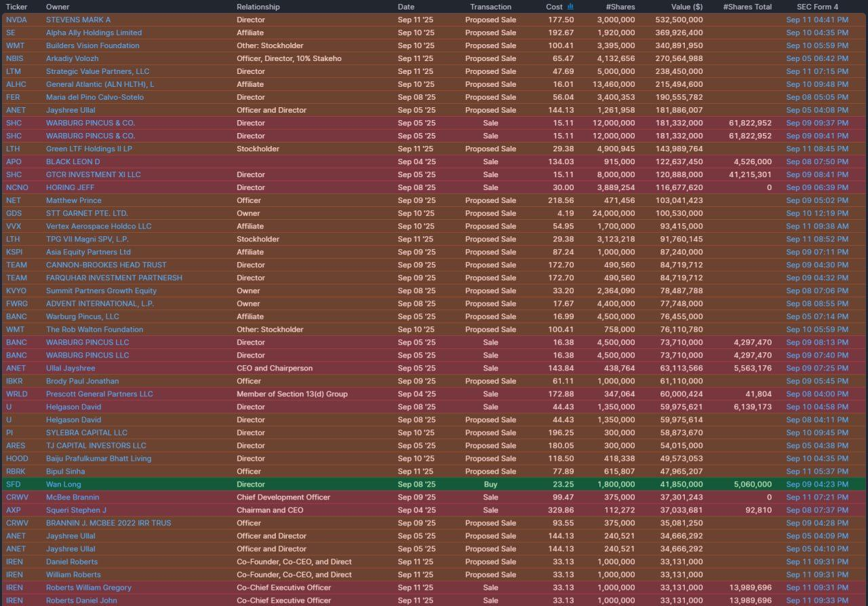868x606 pixels.
Task: Open SEC filing Sep 11 09:33 PM
Action: (817, 600)
